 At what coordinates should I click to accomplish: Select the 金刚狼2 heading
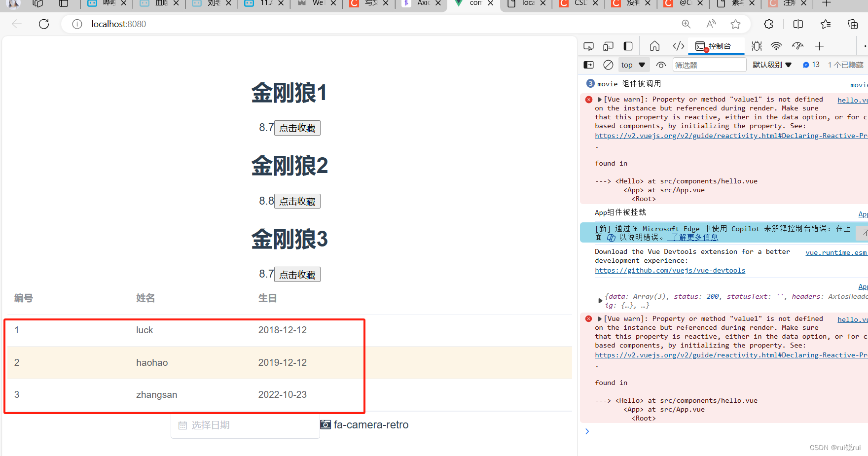tap(289, 166)
